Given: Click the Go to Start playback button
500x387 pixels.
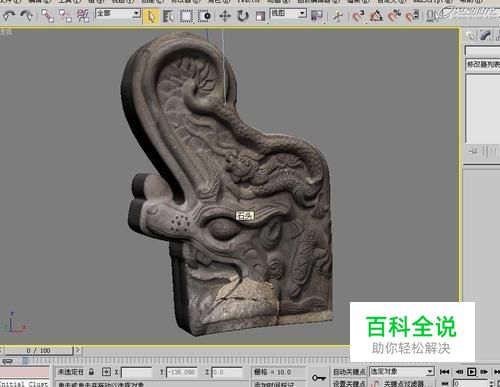Looking at the screenshot, I should point(444,371).
